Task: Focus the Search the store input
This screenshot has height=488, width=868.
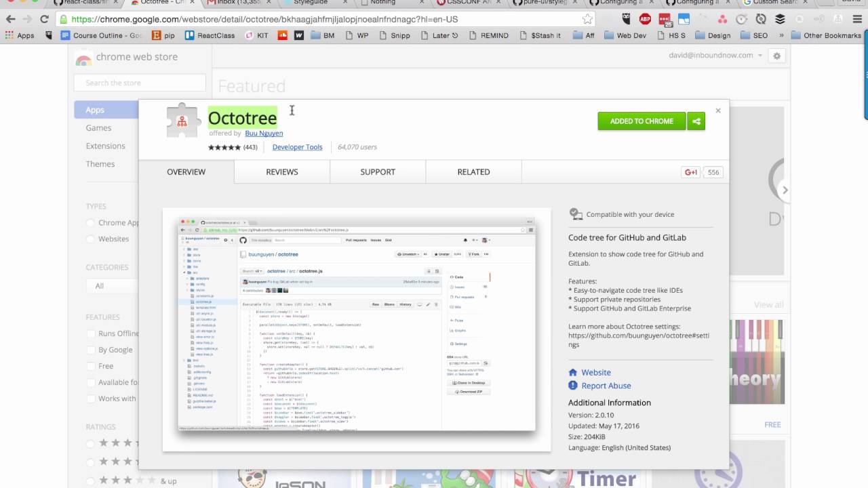Action: point(140,83)
